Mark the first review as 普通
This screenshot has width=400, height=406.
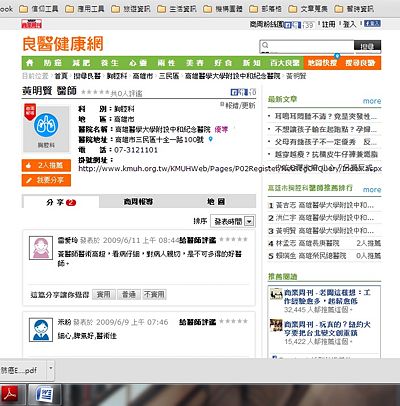click(x=129, y=295)
